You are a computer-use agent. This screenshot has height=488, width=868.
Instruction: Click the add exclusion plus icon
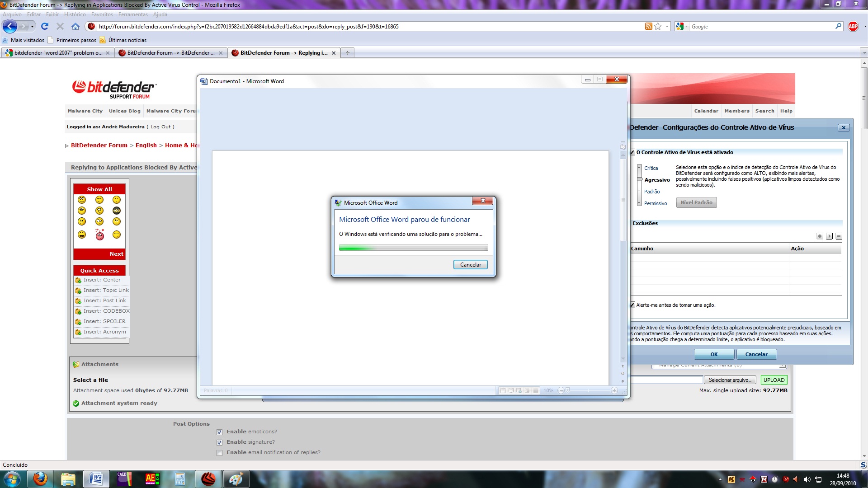click(820, 236)
